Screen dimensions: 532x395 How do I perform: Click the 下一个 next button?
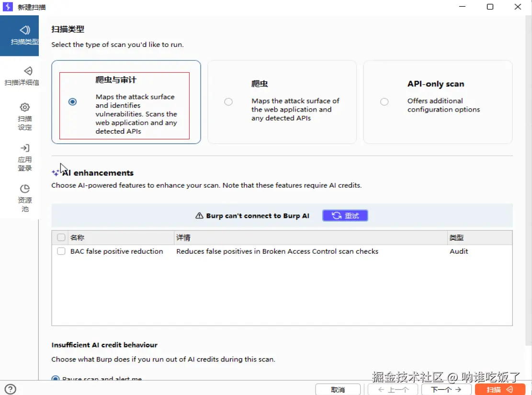[x=446, y=390]
